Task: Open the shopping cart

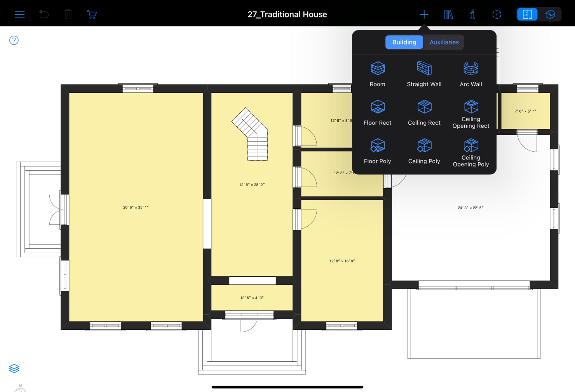Action: tap(91, 14)
